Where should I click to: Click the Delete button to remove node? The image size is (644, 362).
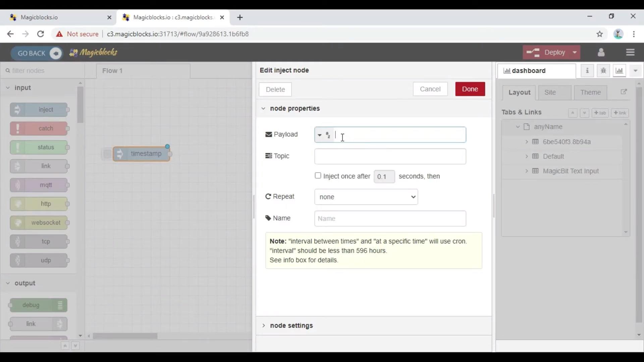pos(275,89)
